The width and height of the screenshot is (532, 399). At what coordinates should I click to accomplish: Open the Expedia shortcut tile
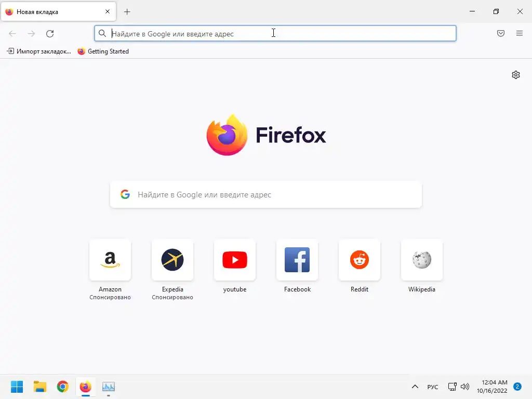172,260
